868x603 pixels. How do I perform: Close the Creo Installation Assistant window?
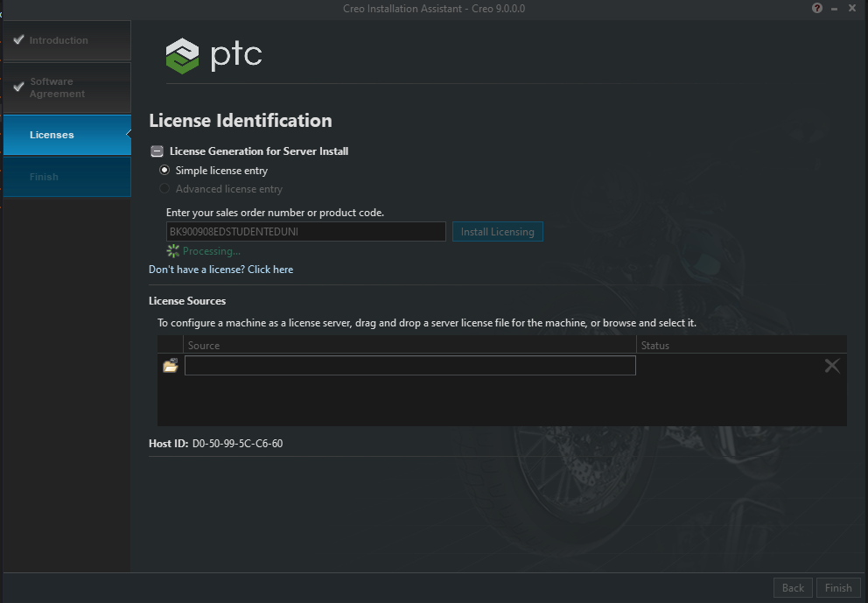(x=851, y=8)
